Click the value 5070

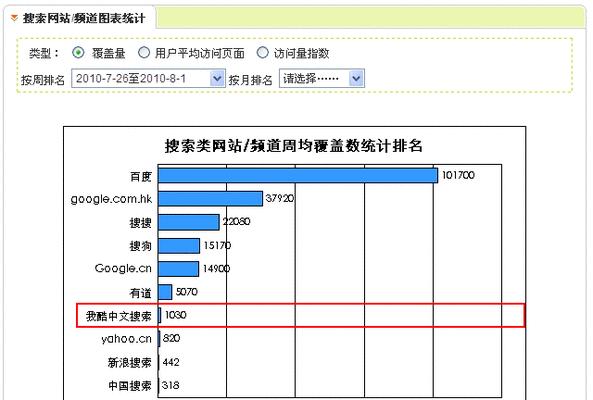click(187, 292)
